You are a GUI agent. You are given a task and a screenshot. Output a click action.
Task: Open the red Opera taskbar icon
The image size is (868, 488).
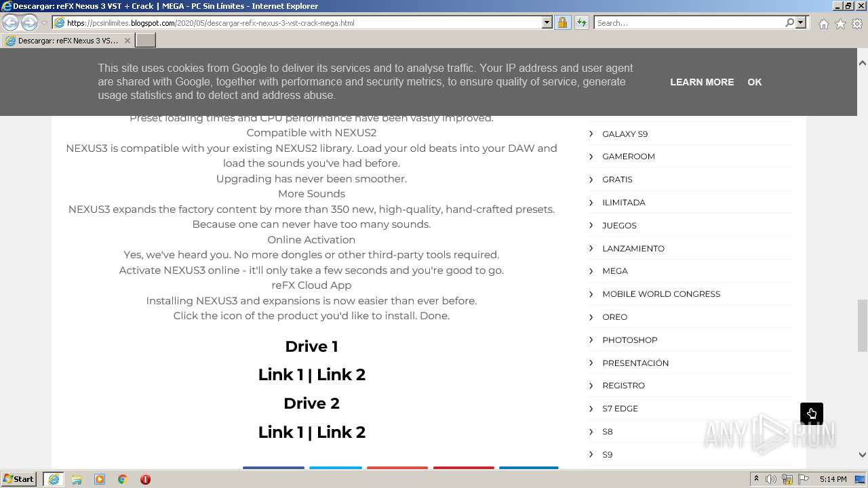(145, 479)
